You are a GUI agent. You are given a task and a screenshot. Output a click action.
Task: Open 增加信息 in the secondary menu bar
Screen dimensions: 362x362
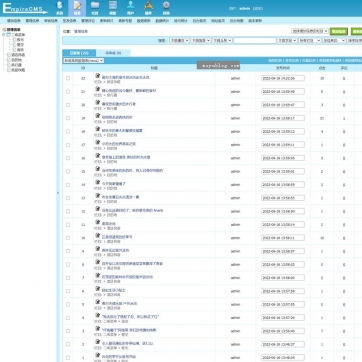pyautogui.click(x=14, y=21)
